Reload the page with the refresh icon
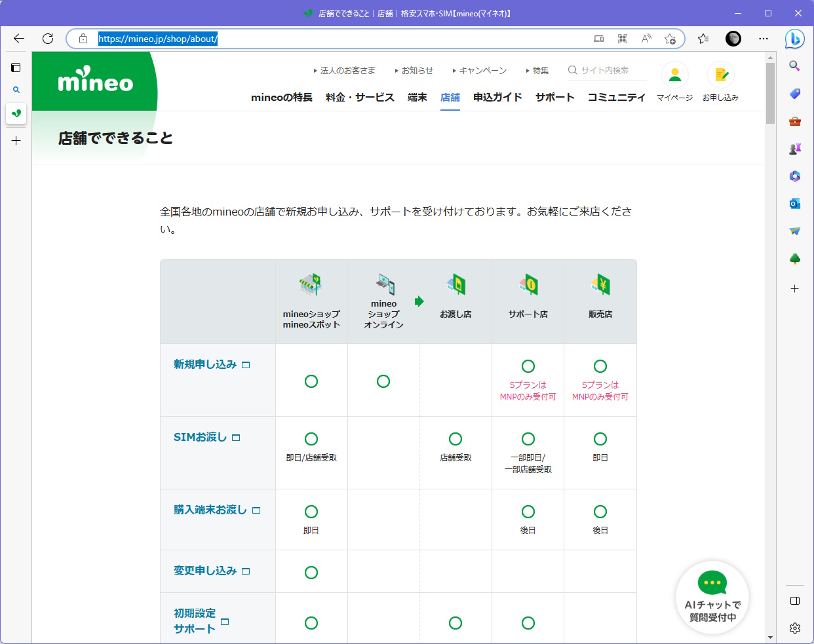Screen dimensions: 814x644 48,39
